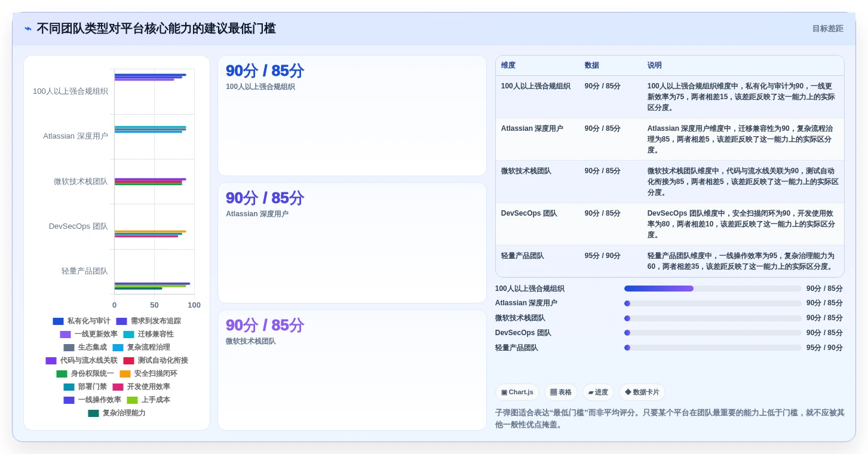Image resolution: width=868 pixels, height=454 pixels.
Task: Click the 上手成本 legend label
Action: [x=155, y=400]
